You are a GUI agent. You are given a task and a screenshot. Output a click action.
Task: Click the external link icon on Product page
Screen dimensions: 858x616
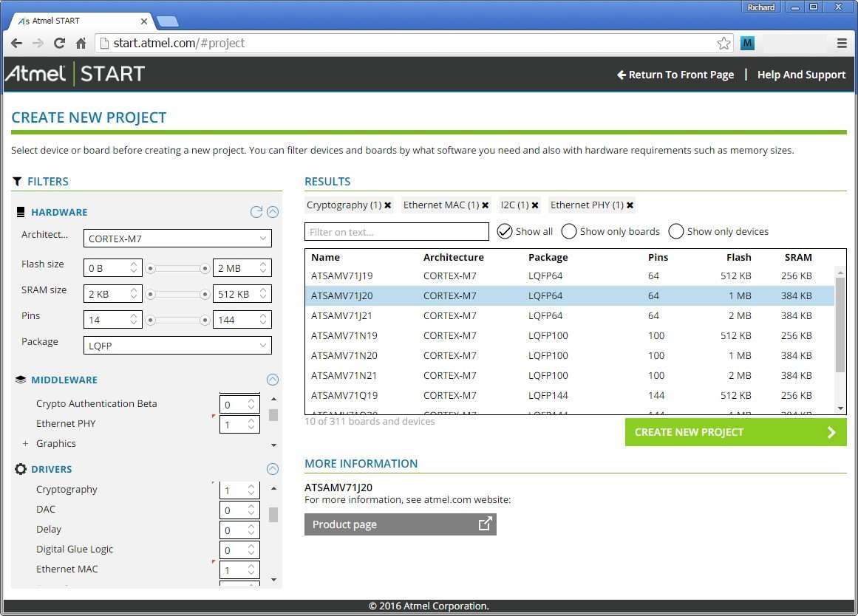point(485,524)
